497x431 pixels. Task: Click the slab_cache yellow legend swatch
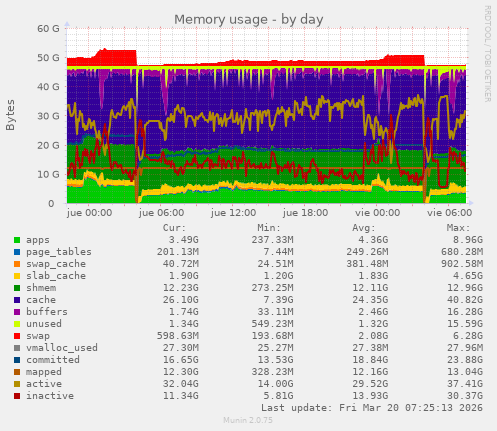[17, 276]
